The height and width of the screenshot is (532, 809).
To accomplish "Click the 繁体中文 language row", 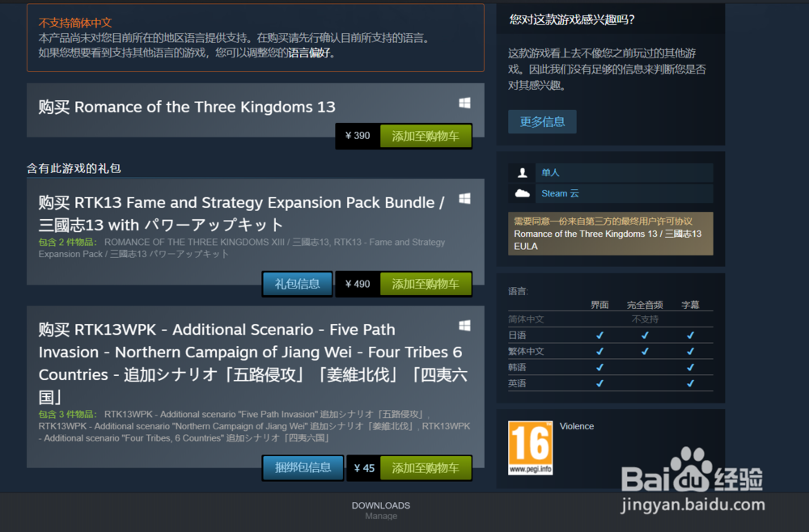I will [610, 351].
